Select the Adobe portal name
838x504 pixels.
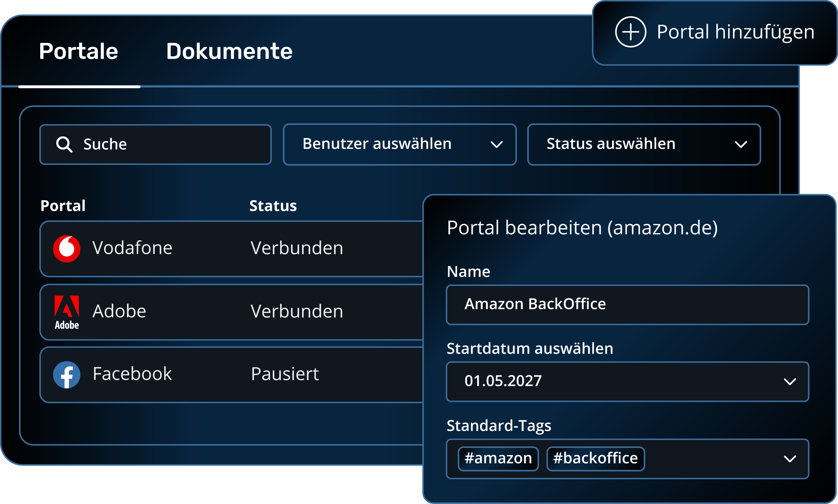(119, 311)
